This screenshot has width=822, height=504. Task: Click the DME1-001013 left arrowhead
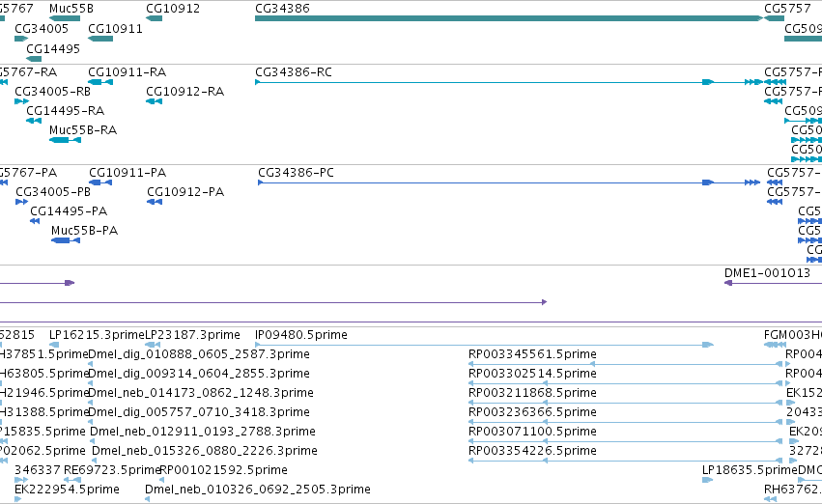click(x=728, y=283)
